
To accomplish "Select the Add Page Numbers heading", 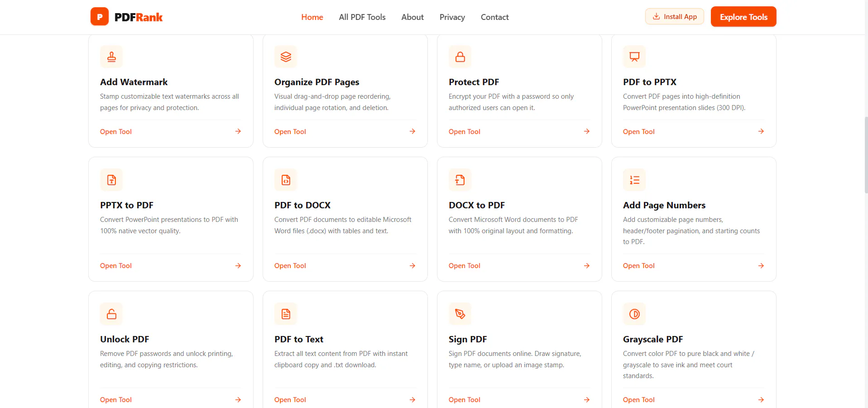I will click(x=664, y=205).
